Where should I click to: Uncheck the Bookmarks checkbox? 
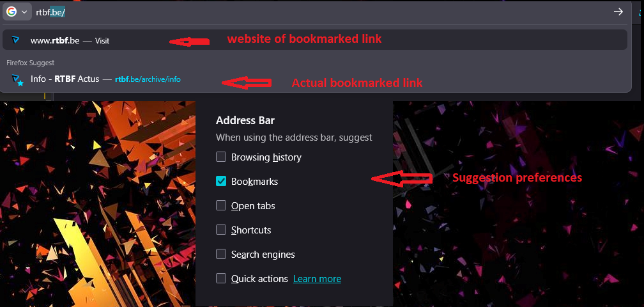(221, 181)
